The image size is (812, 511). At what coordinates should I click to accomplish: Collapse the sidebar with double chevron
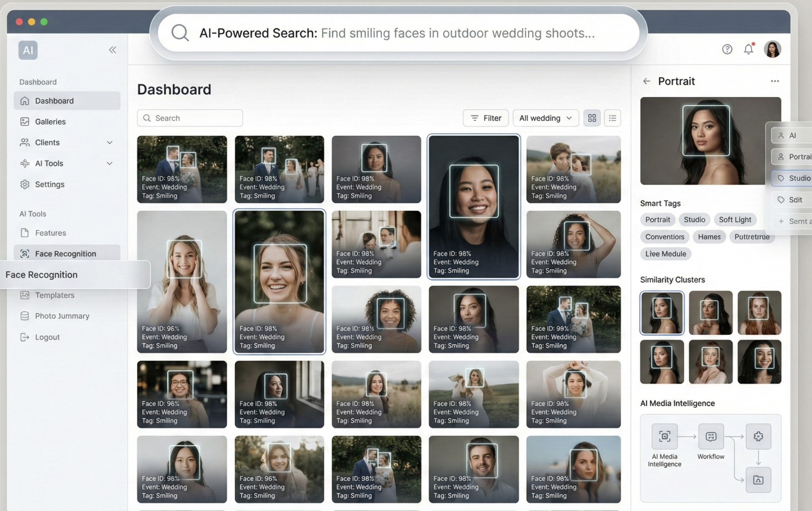(112, 50)
